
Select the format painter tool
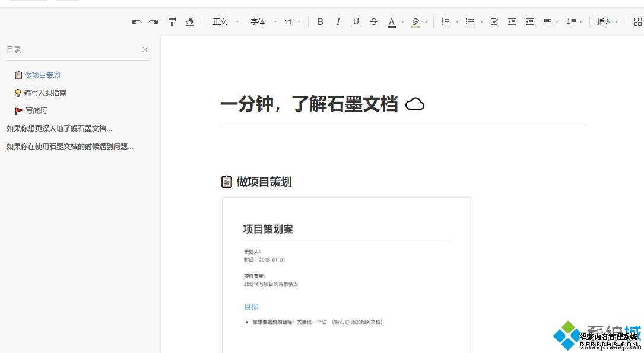coord(172,22)
